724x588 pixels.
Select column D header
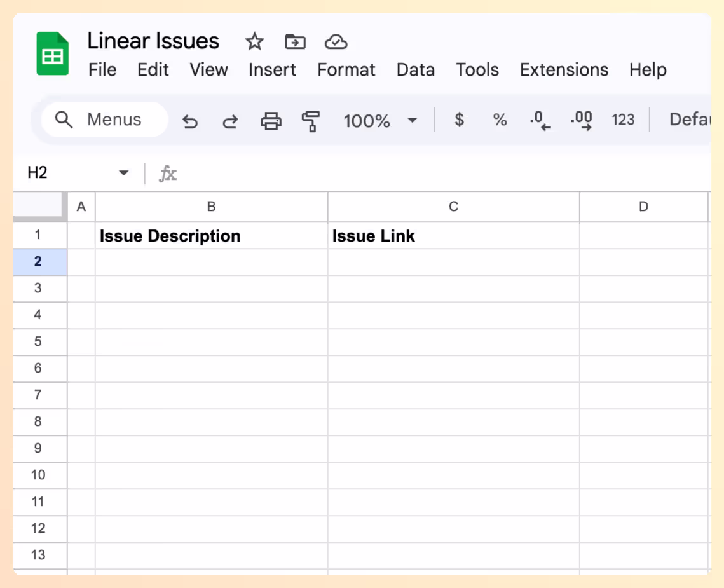pos(644,207)
